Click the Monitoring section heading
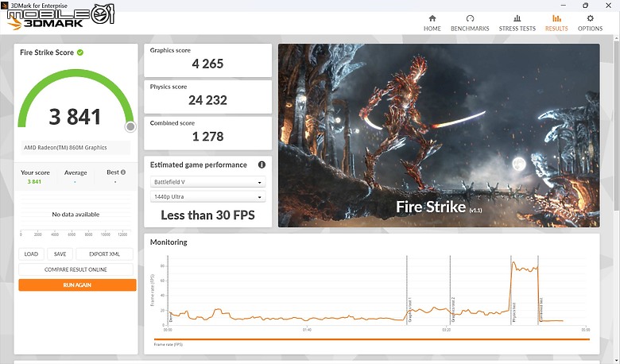 point(169,242)
